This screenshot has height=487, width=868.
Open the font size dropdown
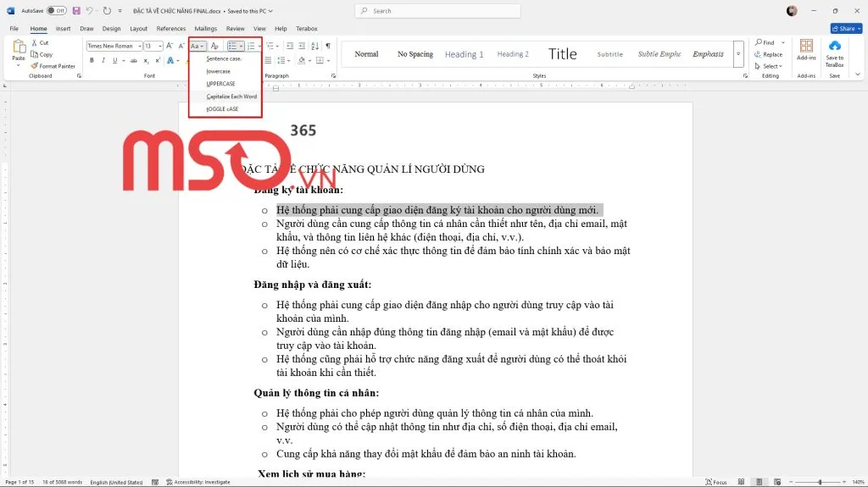coord(159,46)
